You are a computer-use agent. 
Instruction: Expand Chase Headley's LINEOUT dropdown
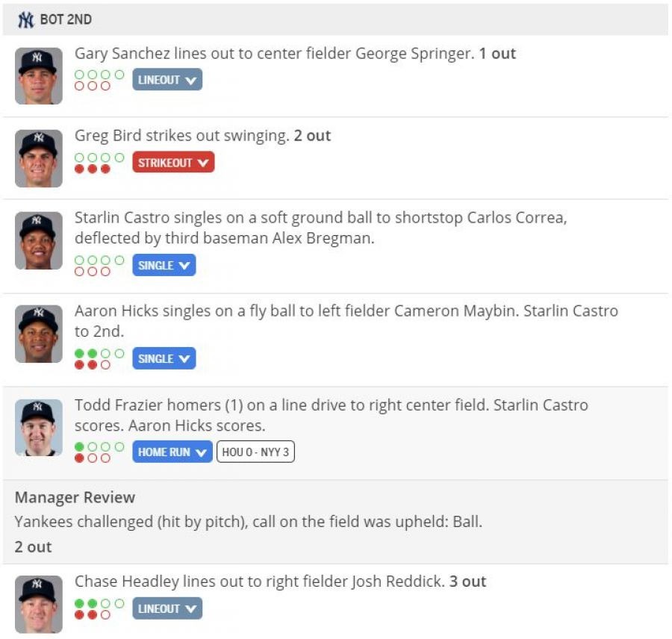point(167,608)
